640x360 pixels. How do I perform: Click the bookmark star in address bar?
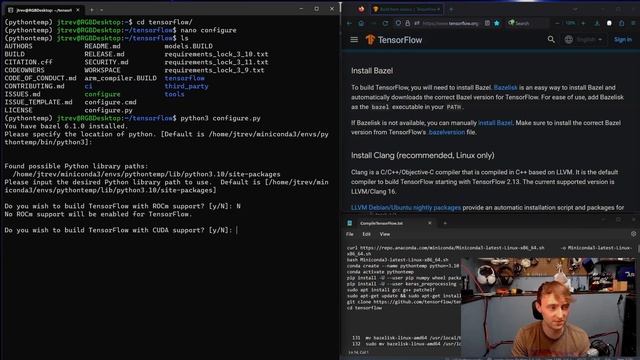(x=497, y=23)
